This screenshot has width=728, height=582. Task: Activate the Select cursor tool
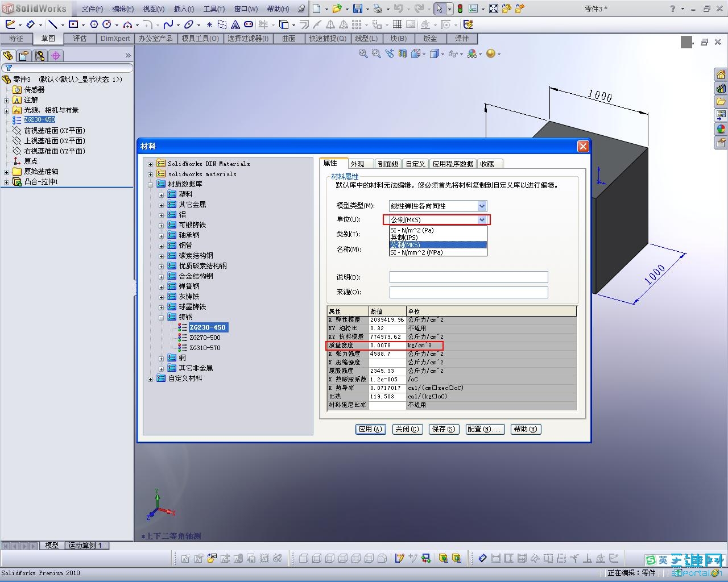tap(439, 9)
